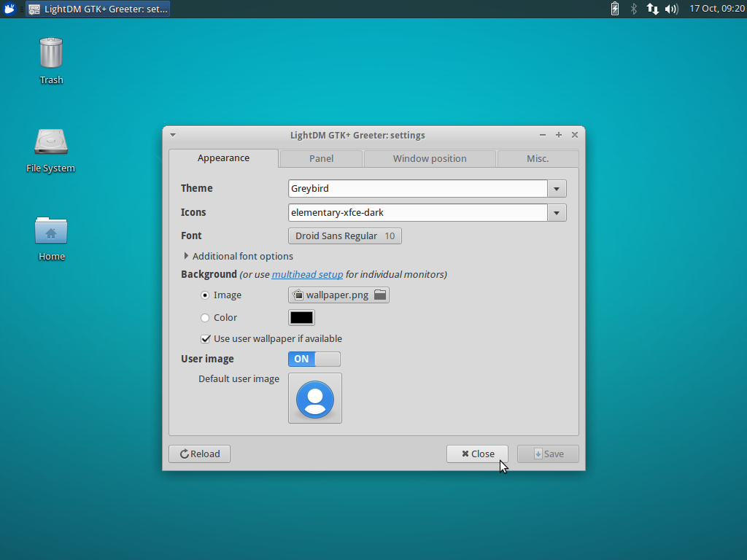Screen dimensions: 747x560
Task: Click the Droid Sans Regular font selector
Action: [344, 236]
